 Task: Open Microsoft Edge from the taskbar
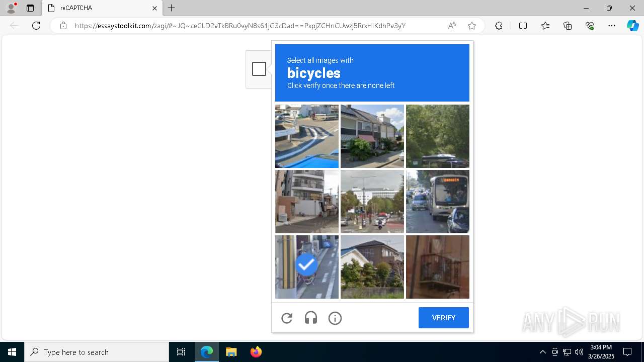pos(207,352)
